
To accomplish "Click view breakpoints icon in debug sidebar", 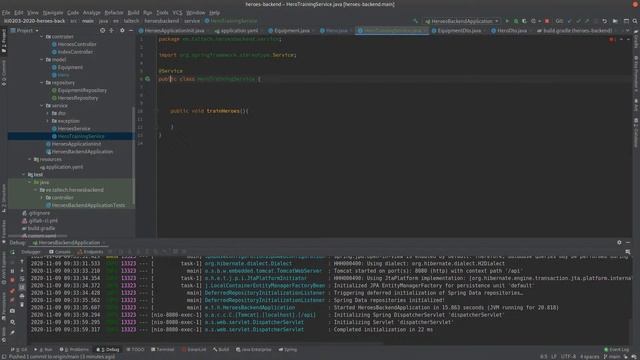I will click(12, 291).
